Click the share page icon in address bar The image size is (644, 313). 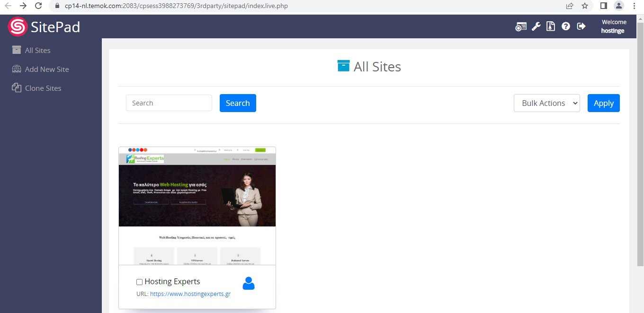[570, 6]
